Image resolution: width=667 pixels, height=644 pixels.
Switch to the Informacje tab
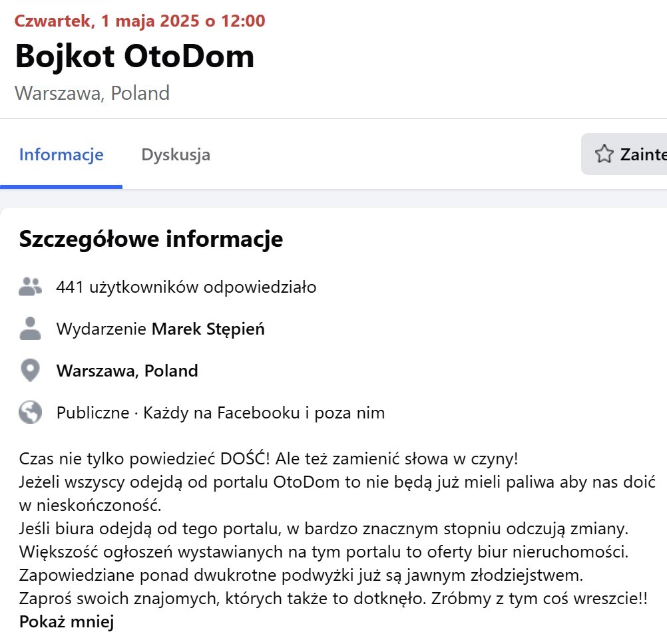(x=61, y=155)
